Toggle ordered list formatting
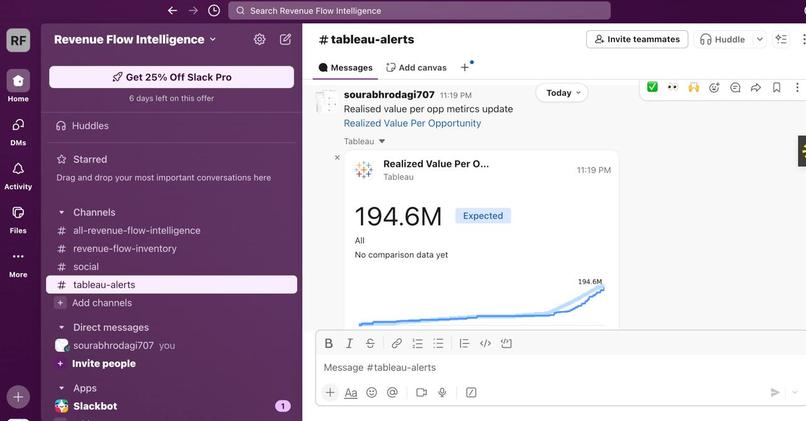Viewport: 806px width, 421px height. click(x=417, y=343)
